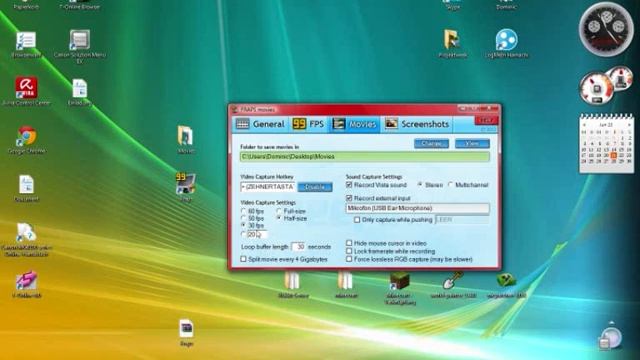Open the Movies folder on desktop
640x360 pixels.
185,136
